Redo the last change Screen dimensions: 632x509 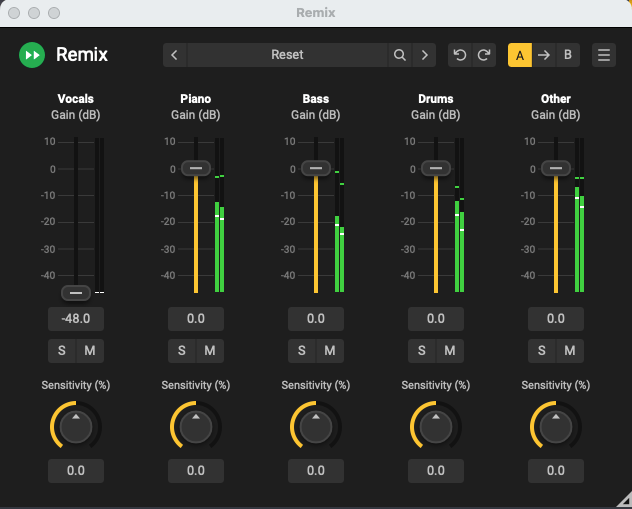(484, 55)
